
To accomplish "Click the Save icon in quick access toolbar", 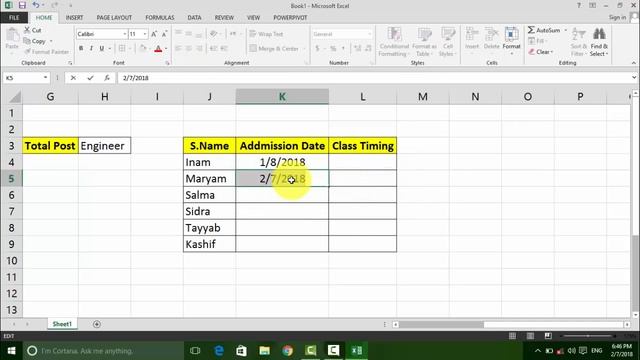I will 22,5.
